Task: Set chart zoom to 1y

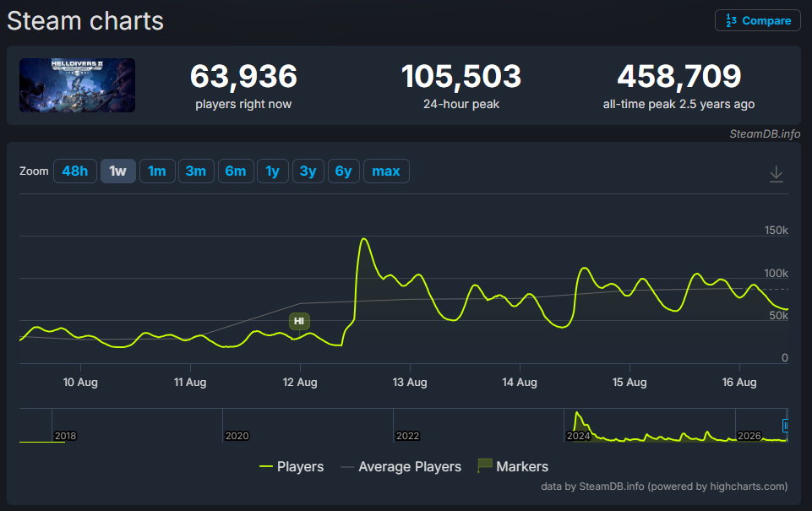Action: (273, 171)
